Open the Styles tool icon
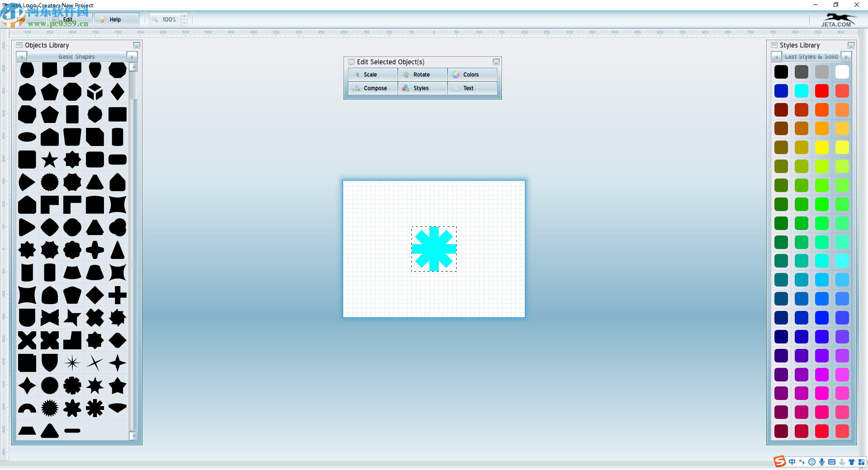Image resolution: width=868 pixels, height=470 pixels. [406, 88]
